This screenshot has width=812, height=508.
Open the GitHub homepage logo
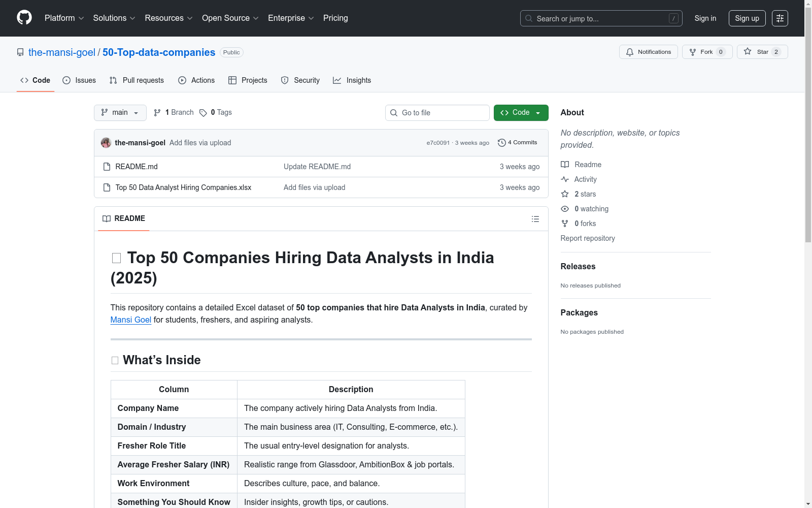24,18
